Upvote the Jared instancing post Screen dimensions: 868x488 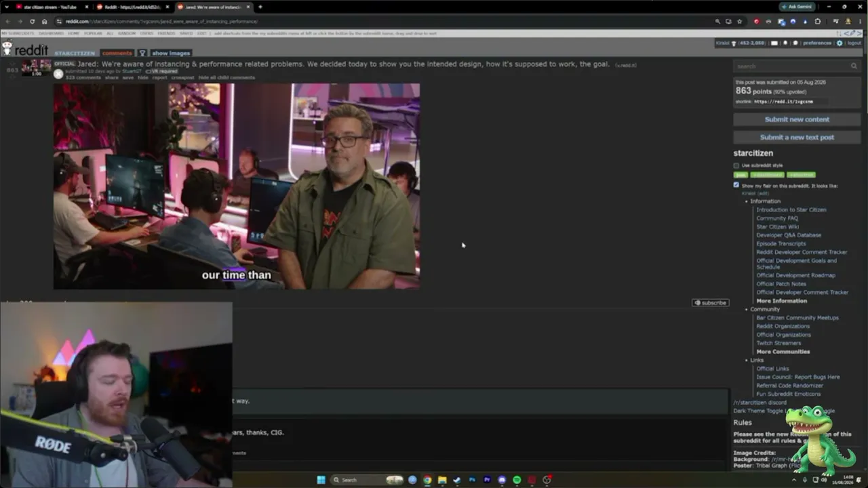[x=12, y=63]
